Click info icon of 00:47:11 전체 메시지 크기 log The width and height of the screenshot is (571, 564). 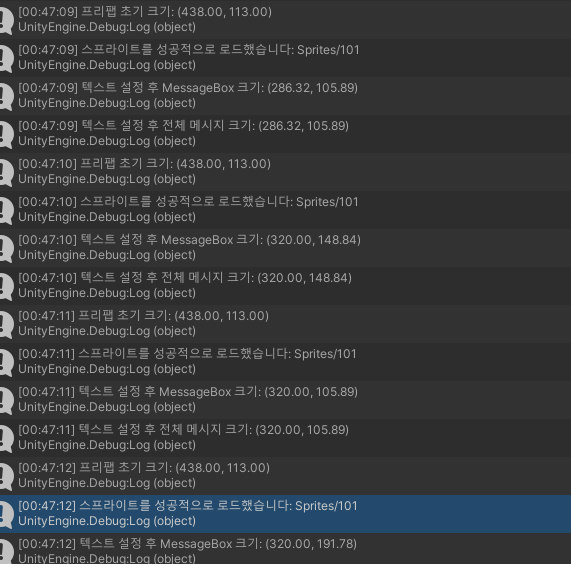pyautogui.click(x=6, y=438)
